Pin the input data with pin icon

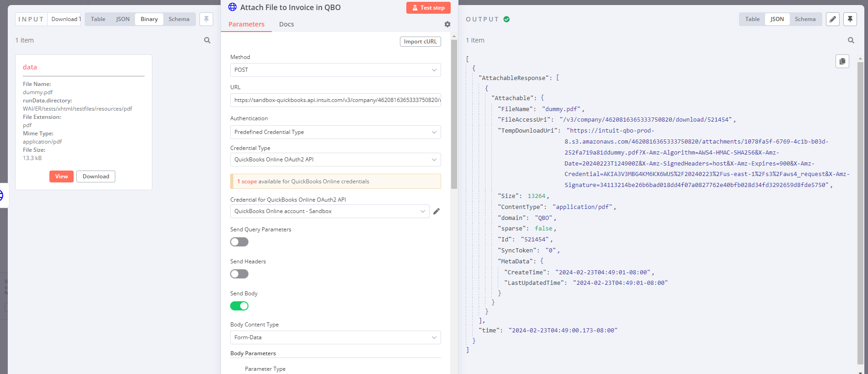coord(206,19)
